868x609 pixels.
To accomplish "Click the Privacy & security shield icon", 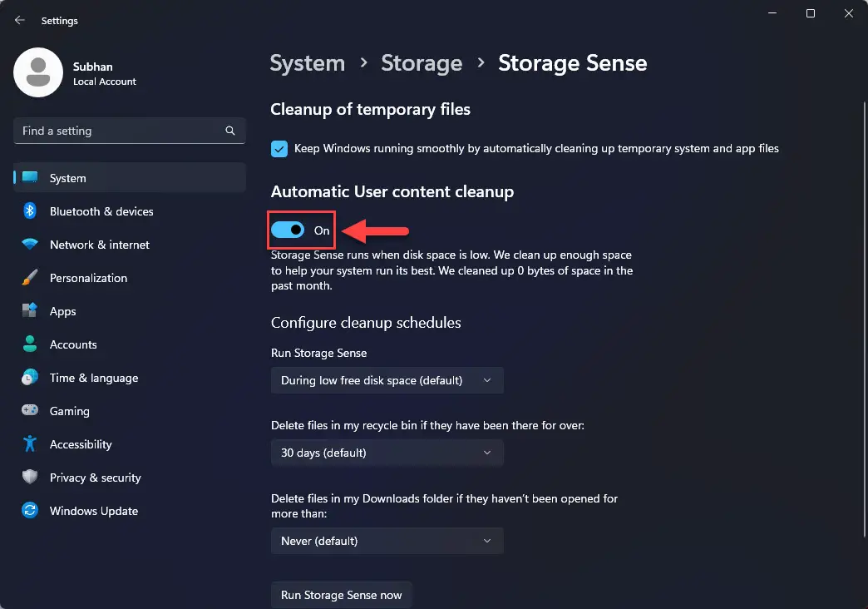I will [x=30, y=477].
